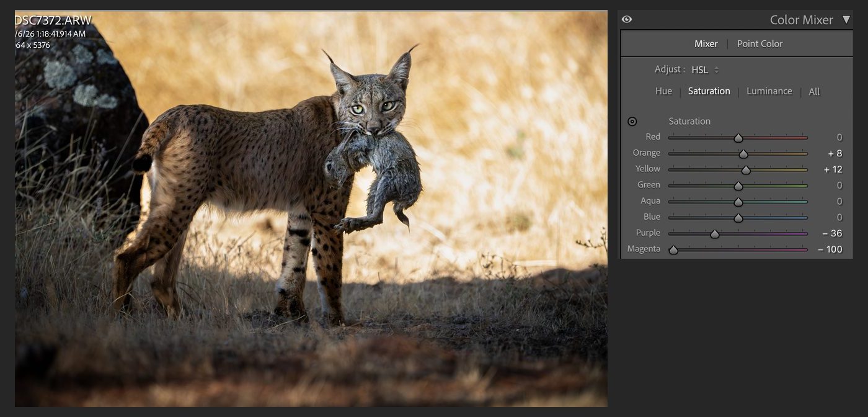The width and height of the screenshot is (868, 417).
Task: Click the Orange saturation slider handle
Action: [x=743, y=154]
